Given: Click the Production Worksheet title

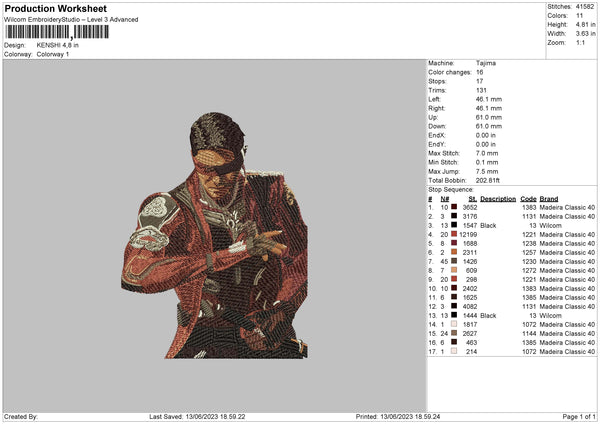Looking at the screenshot, I should pyautogui.click(x=55, y=8).
